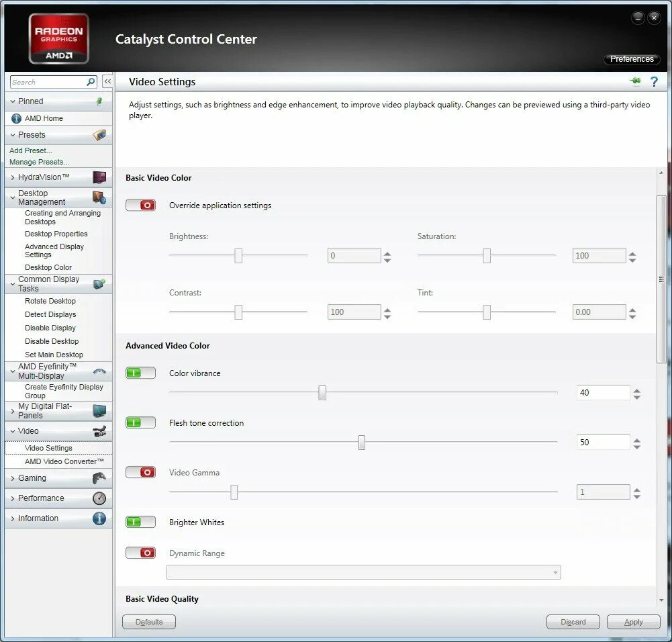Open AMD Video Converter page

click(x=64, y=461)
